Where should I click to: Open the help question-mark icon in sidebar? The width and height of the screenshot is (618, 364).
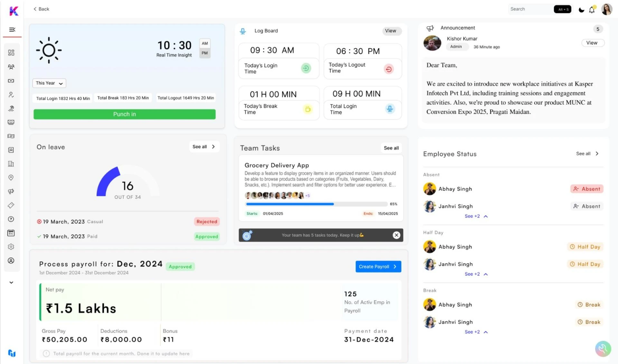coord(11,219)
